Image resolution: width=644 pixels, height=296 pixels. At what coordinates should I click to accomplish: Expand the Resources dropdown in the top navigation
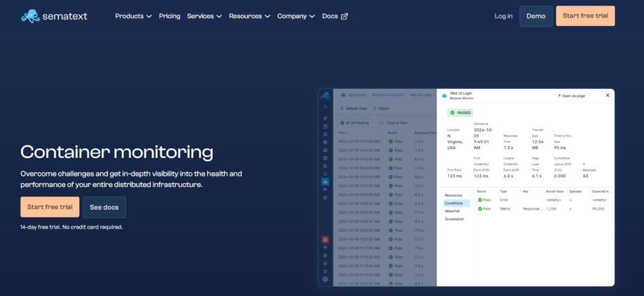pyautogui.click(x=249, y=16)
